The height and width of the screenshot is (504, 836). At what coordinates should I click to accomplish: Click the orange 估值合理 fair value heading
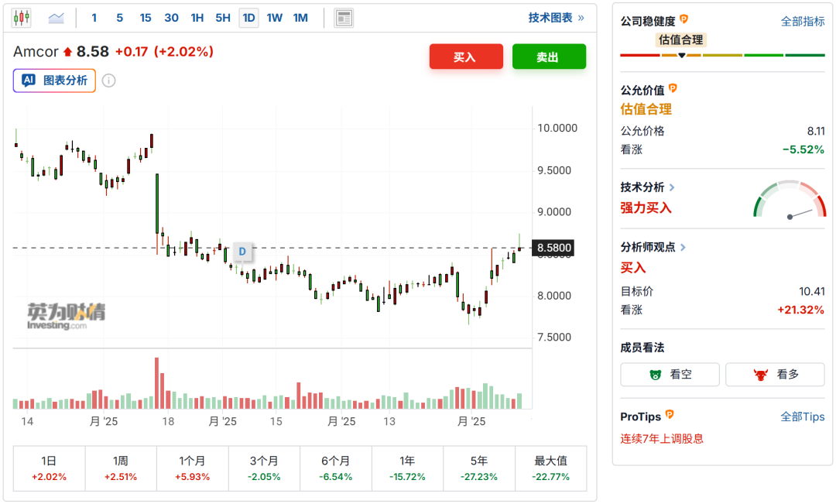click(x=646, y=109)
